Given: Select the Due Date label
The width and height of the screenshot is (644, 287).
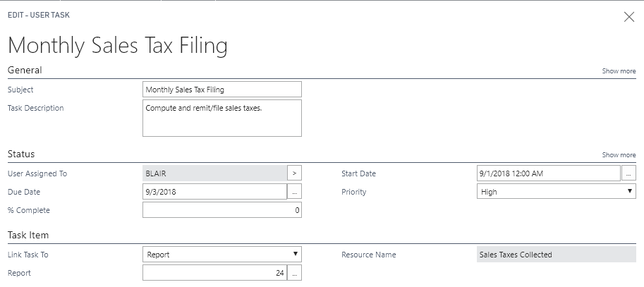Looking at the screenshot, I should pos(24,192).
